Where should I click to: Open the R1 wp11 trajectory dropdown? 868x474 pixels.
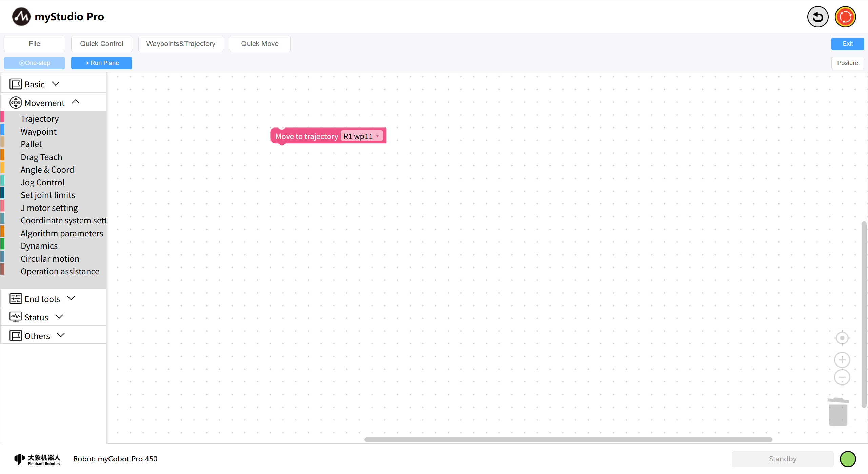(362, 136)
